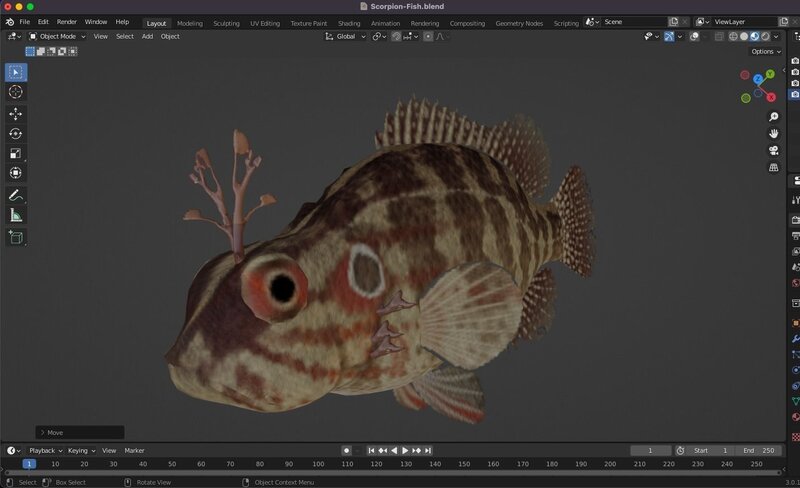
Task: Open the Render menu
Action: click(x=66, y=21)
